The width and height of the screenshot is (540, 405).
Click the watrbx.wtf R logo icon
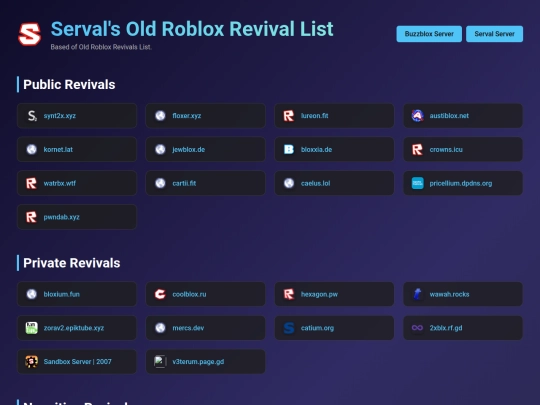32,183
